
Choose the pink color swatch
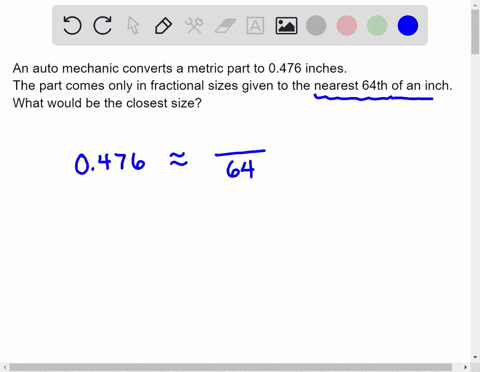[347, 25]
